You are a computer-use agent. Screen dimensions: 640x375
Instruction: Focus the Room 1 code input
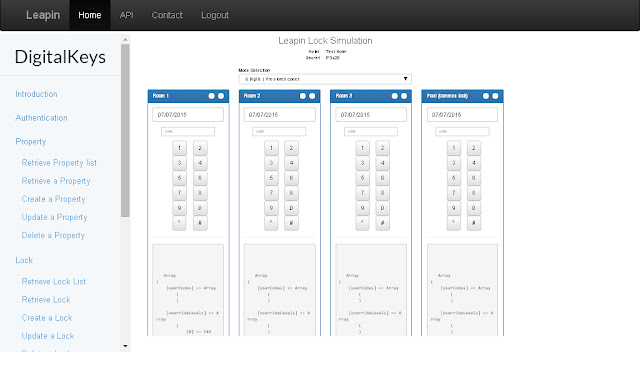pyautogui.click(x=188, y=131)
